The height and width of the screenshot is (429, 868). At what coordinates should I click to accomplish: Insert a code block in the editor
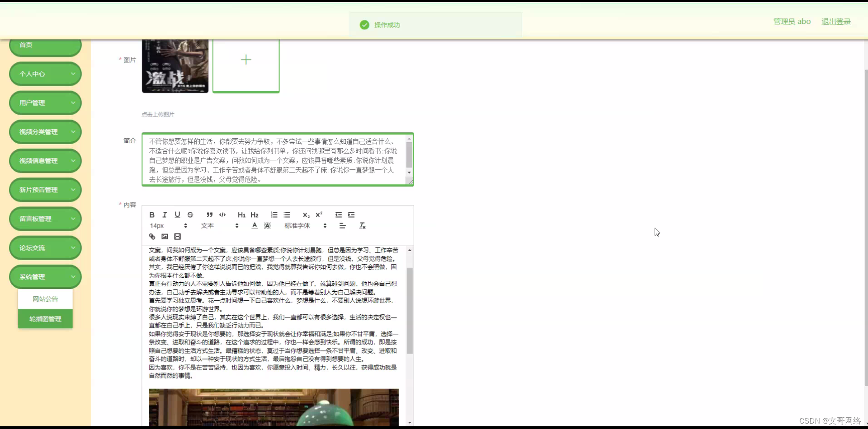[222, 215]
